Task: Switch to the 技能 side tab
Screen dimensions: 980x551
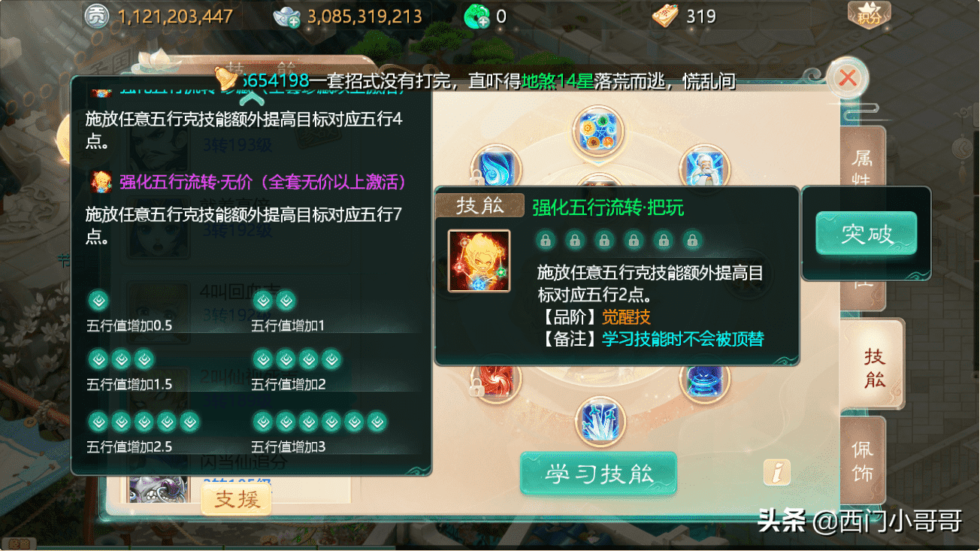Action: 873,367
